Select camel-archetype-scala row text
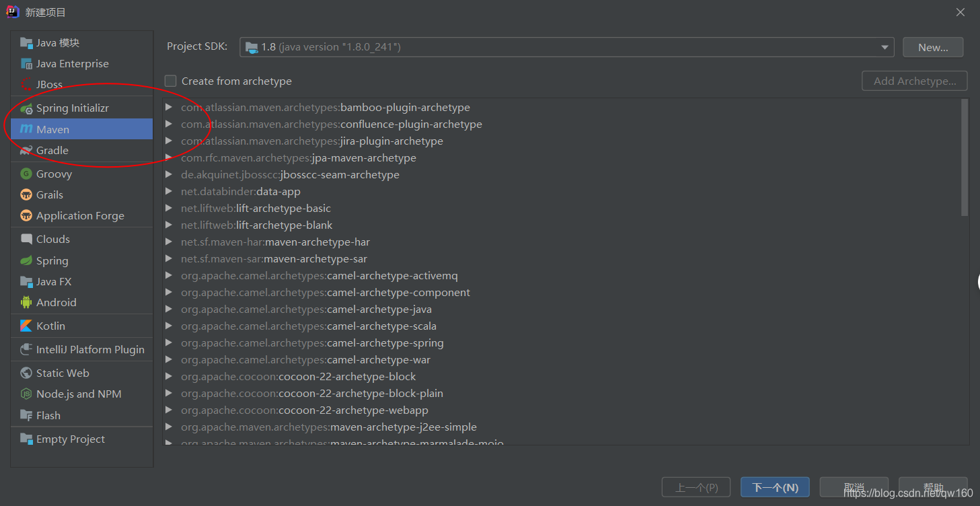This screenshot has height=506, width=980. [309, 326]
